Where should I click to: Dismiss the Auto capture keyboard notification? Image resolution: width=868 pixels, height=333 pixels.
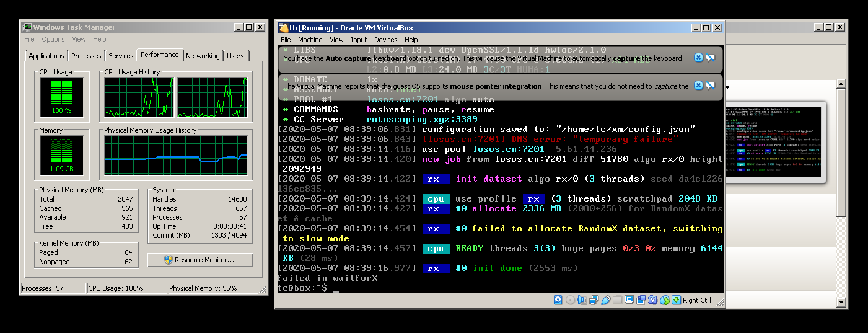[x=698, y=58]
